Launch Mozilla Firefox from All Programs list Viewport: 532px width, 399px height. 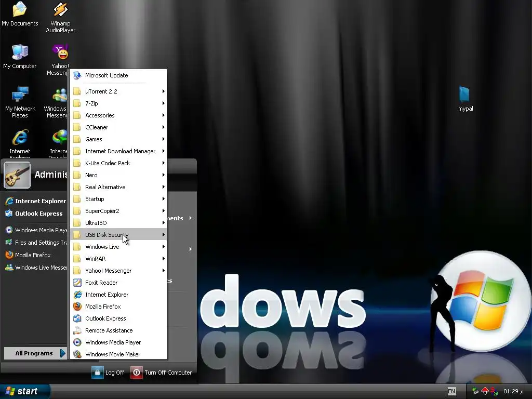pyautogui.click(x=118, y=307)
